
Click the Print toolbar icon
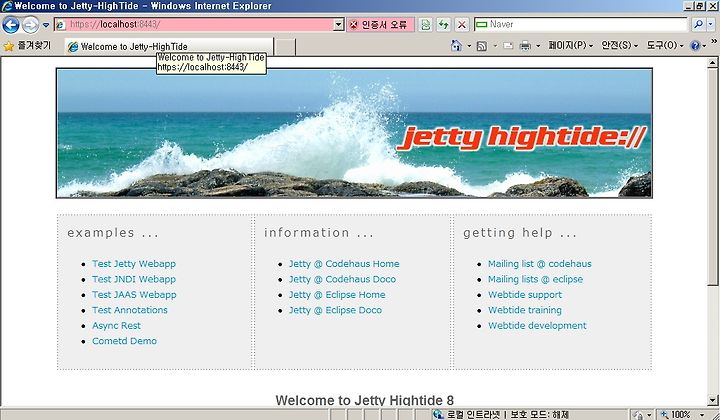[x=525, y=46]
